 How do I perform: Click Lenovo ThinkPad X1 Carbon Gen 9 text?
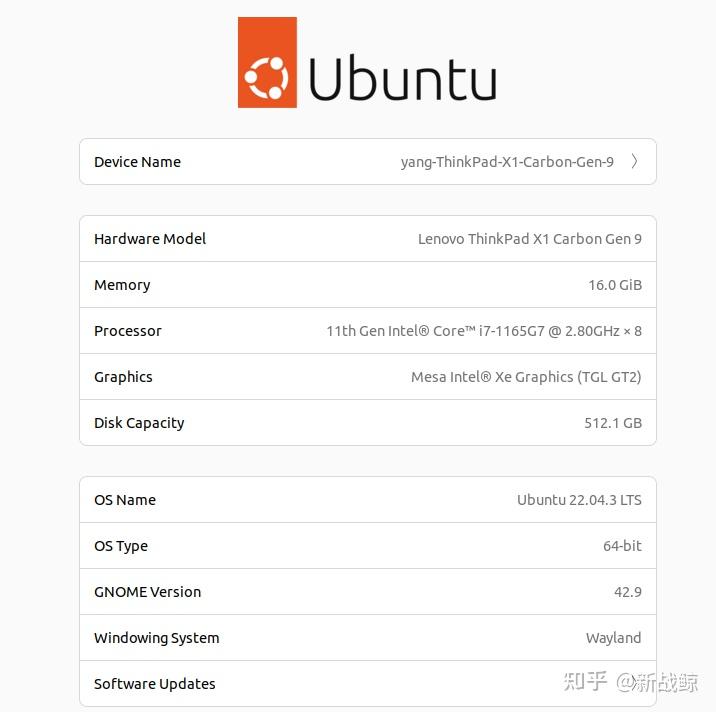[529, 239]
